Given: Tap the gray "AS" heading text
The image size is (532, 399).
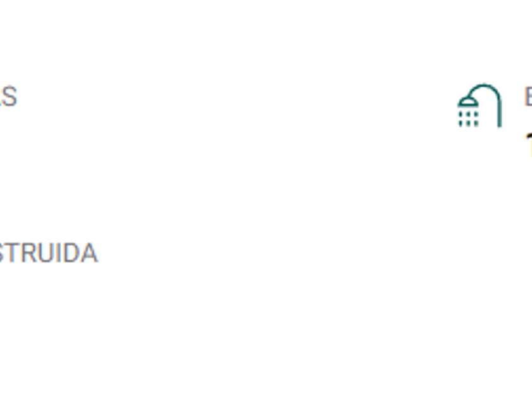Looking at the screenshot, I should pos(8,97).
